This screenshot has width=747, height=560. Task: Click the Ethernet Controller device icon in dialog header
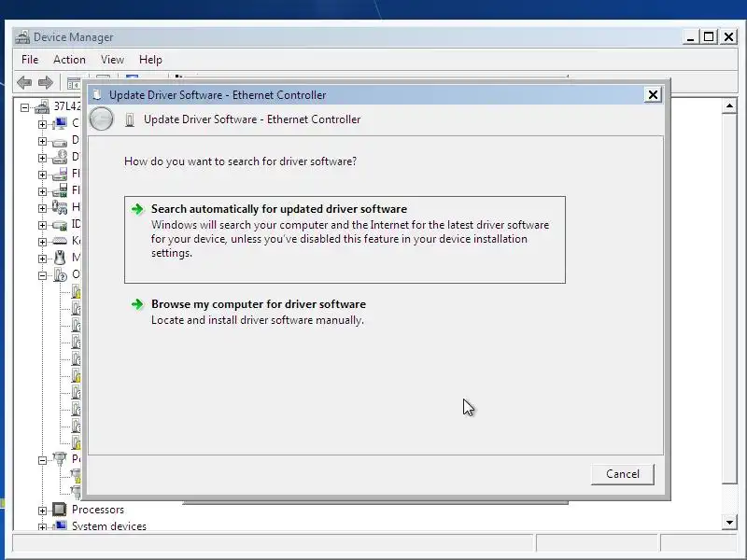point(129,119)
